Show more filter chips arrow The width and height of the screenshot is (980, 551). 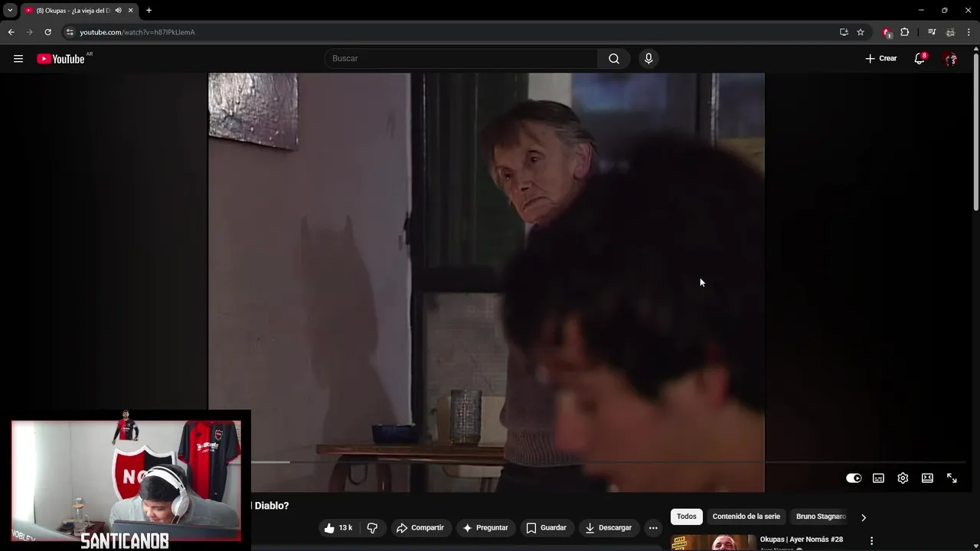864,517
